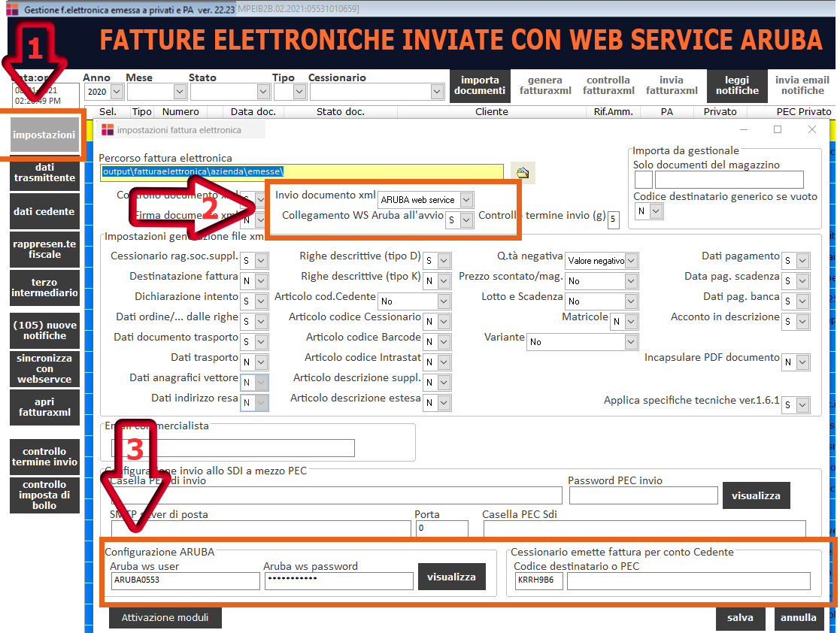
Task: Open the Articolo cod.Cedente dropdown
Action: coord(444,301)
